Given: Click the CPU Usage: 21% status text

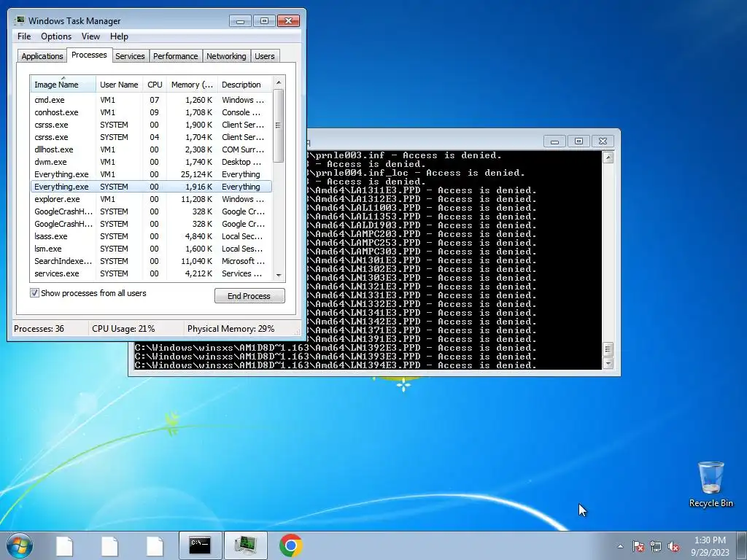Looking at the screenshot, I should pyautogui.click(x=123, y=329).
